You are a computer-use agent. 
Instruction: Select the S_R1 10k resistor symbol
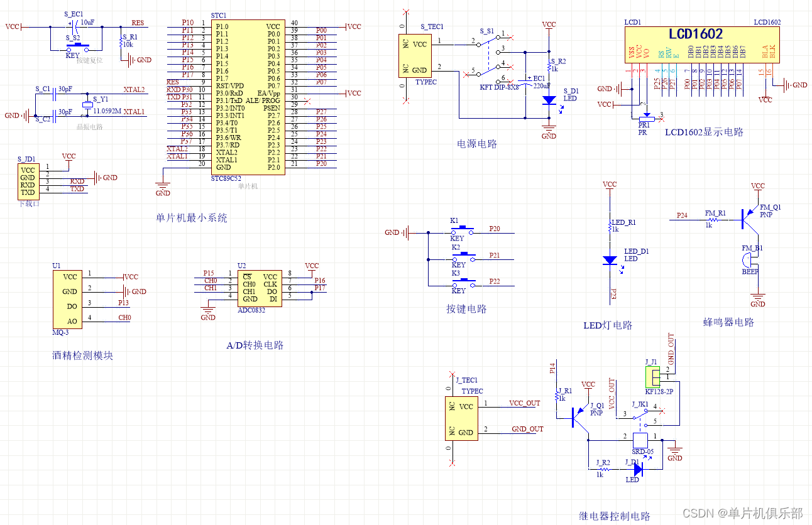[x=121, y=41]
